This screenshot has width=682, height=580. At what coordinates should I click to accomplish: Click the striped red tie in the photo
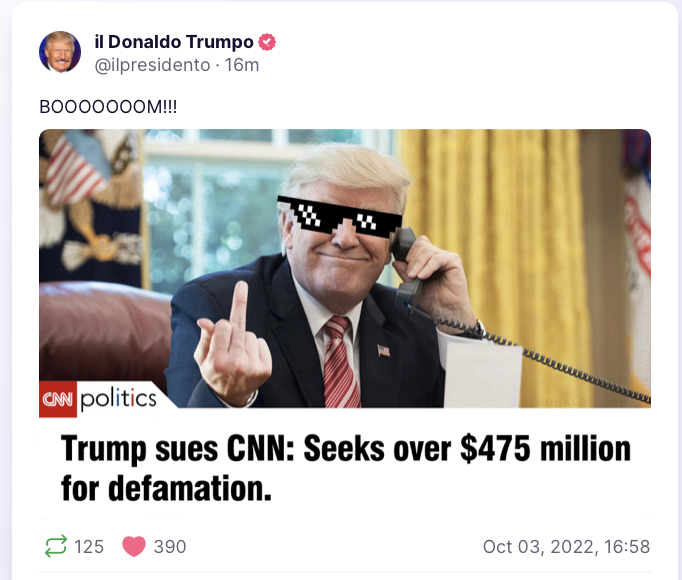click(340, 362)
